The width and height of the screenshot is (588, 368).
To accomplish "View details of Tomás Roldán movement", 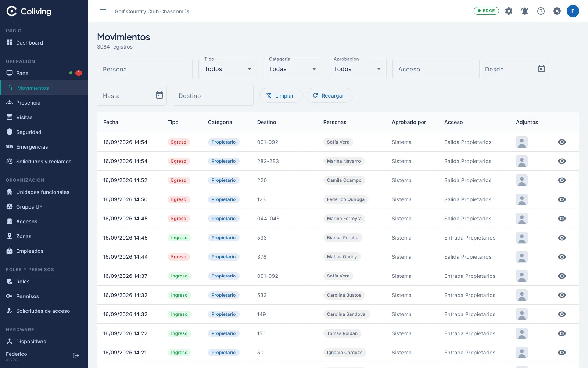I will tap(562, 333).
